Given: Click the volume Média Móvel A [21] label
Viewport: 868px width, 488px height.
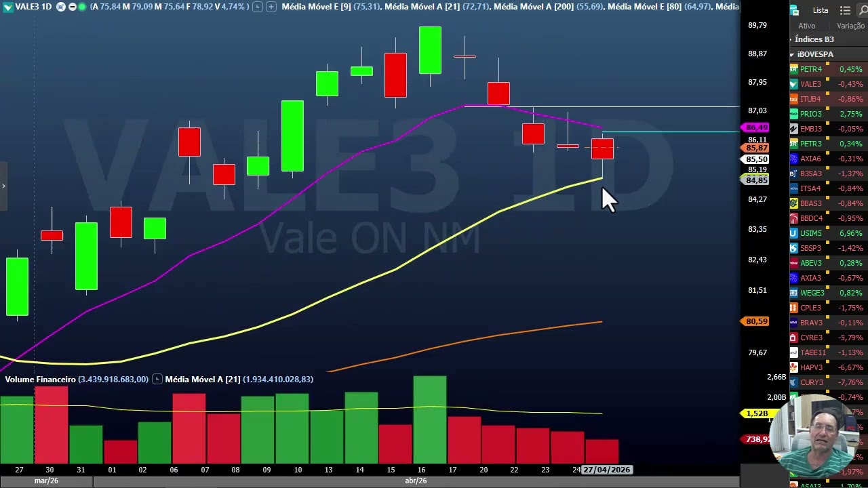Looking at the screenshot, I should (x=203, y=380).
